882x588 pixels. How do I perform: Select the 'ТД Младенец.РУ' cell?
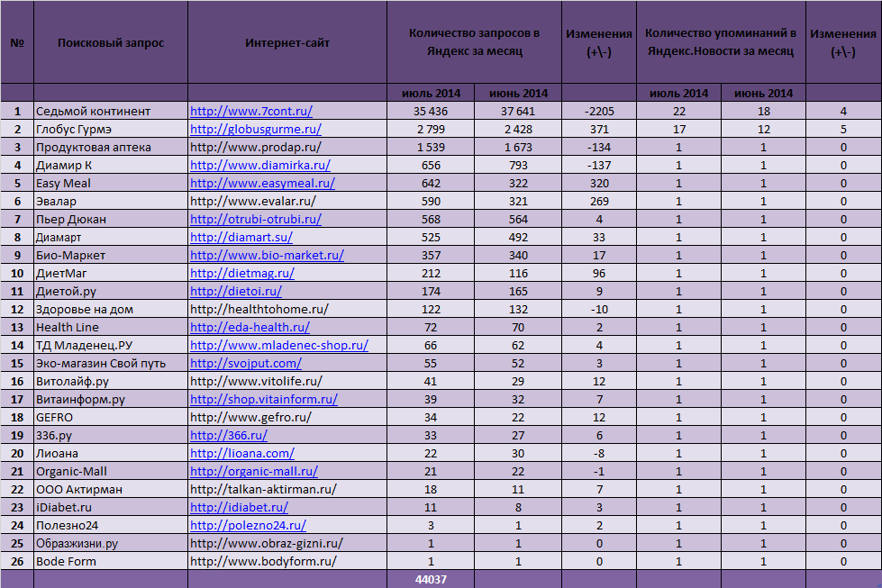coord(111,345)
